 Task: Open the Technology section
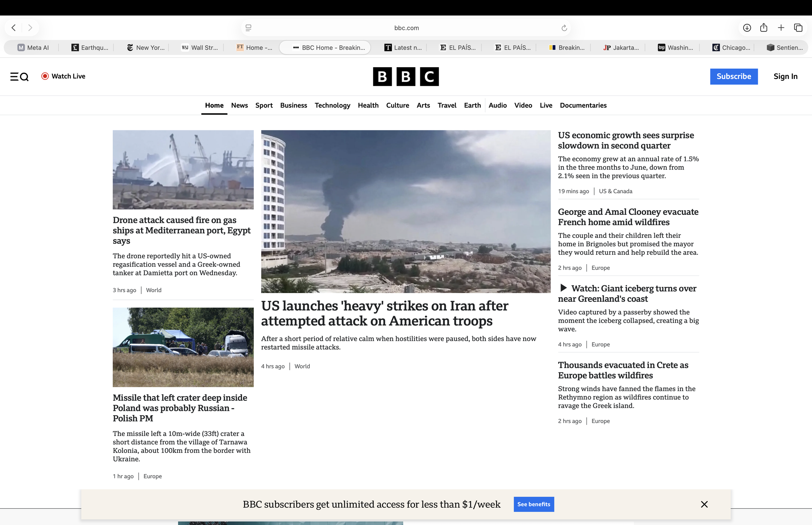point(332,105)
